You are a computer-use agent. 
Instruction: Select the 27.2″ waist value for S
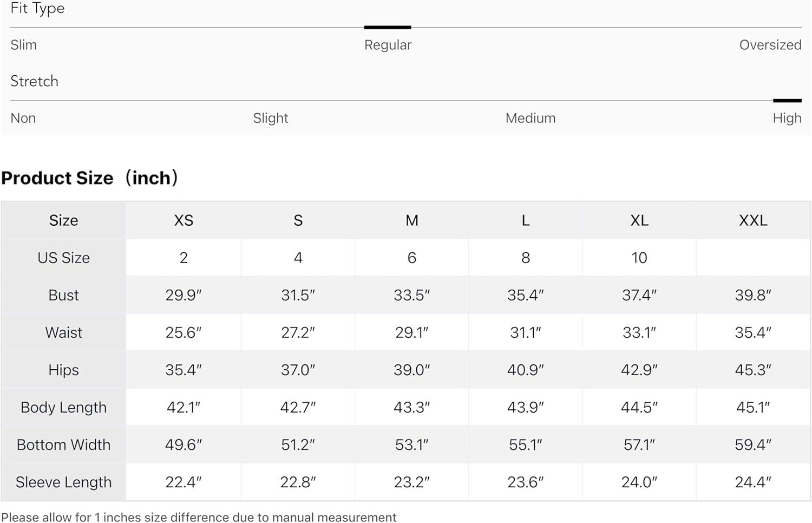(x=298, y=332)
